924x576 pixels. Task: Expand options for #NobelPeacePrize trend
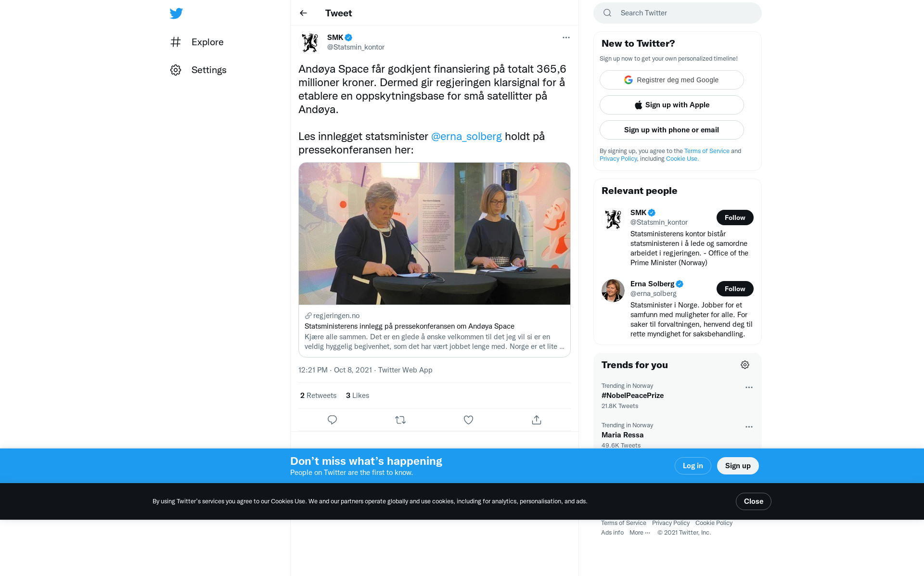pyautogui.click(x=749, y=387)
